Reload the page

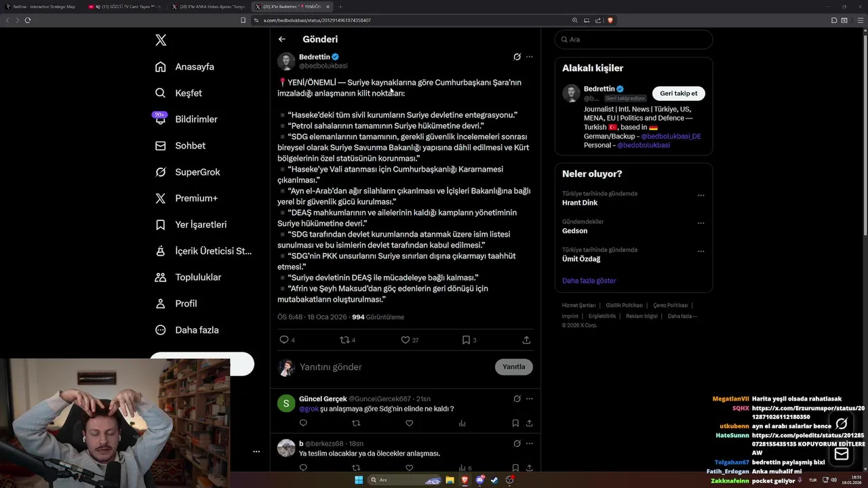point(28,20)
